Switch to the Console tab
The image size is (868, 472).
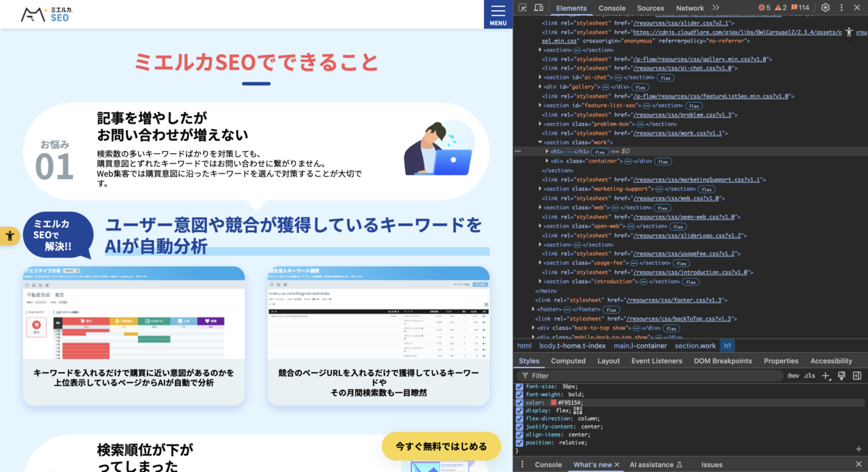point(612,8)
